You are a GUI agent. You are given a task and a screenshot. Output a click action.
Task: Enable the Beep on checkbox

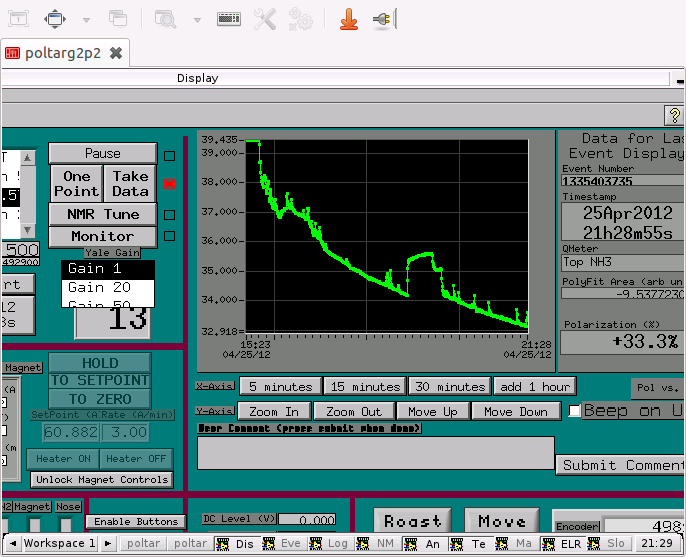[574, 411]
